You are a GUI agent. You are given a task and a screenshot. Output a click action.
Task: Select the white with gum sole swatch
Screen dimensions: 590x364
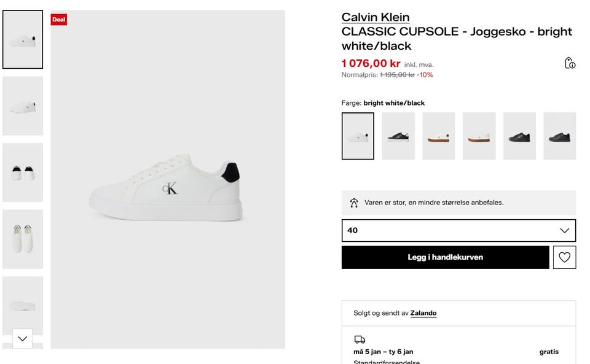click(x=439, y=136)
